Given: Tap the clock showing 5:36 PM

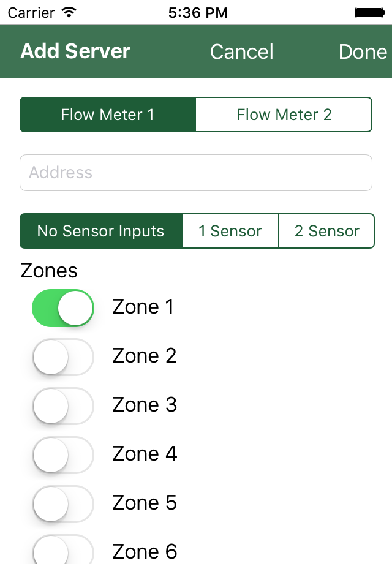Looking at the screenshot, I should click(x=197, y=11).
